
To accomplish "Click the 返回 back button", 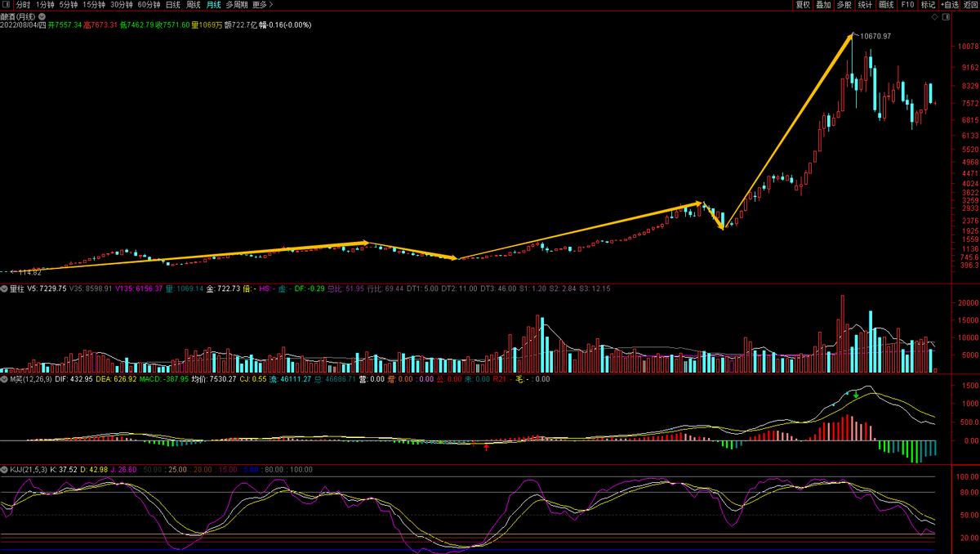I will pyautogui.click(x=971, y=5).
